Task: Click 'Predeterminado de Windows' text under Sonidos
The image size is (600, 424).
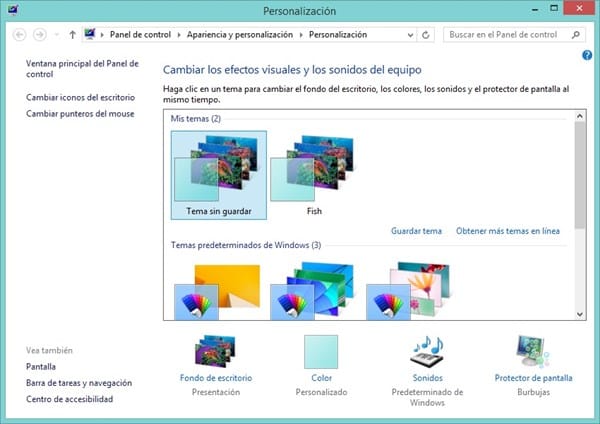Action: [x=427, y=397]
